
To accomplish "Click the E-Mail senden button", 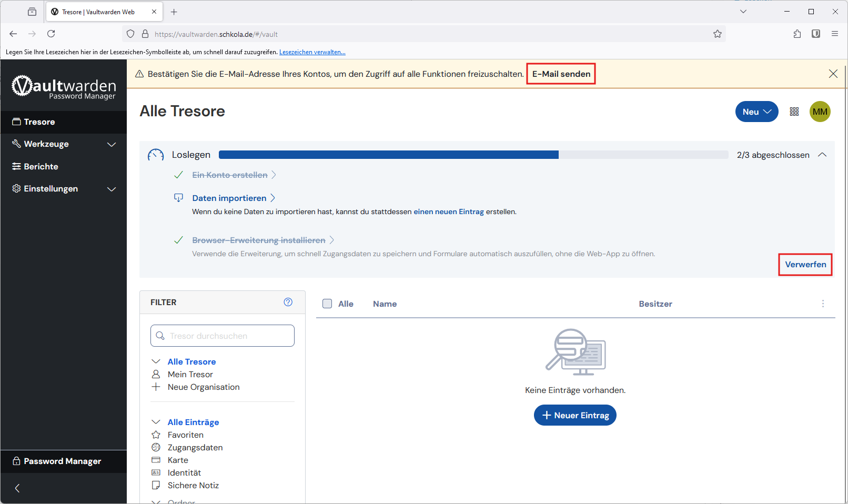I will click(561, 74).
